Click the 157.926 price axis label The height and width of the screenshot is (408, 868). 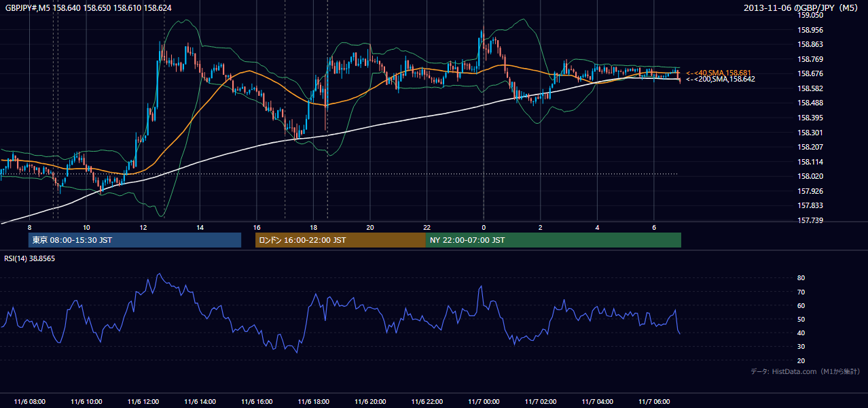[x=810, y=191]
